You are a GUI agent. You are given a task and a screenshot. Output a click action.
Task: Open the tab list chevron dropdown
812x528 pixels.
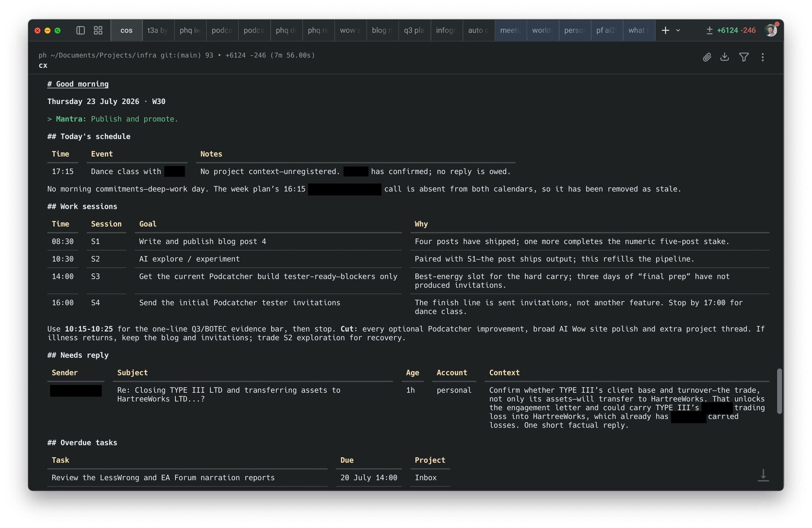click(678, 30)
